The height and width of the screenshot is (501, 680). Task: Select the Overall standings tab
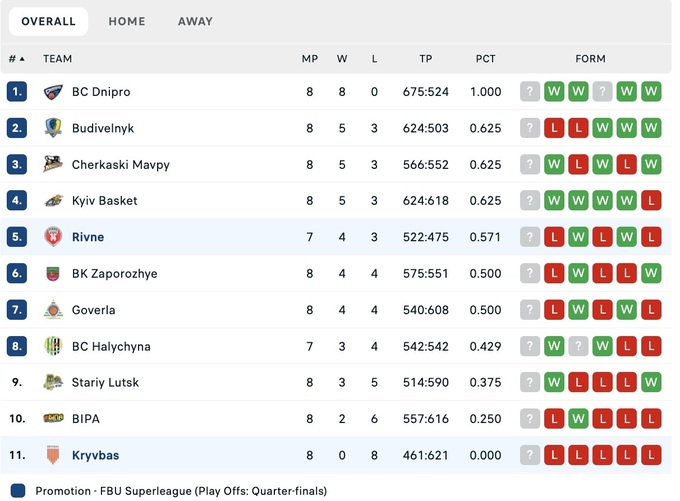tap(48, 21)
